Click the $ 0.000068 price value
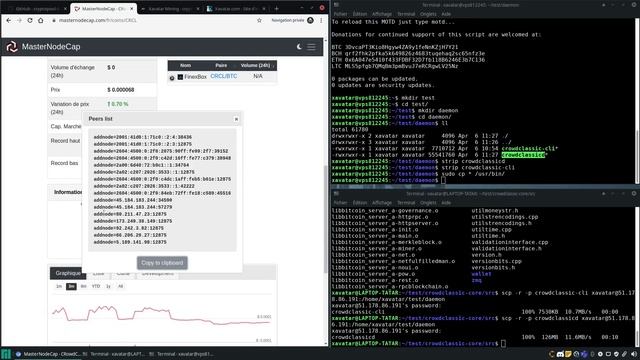Screen dimensions: 640x360 (121, 90)
